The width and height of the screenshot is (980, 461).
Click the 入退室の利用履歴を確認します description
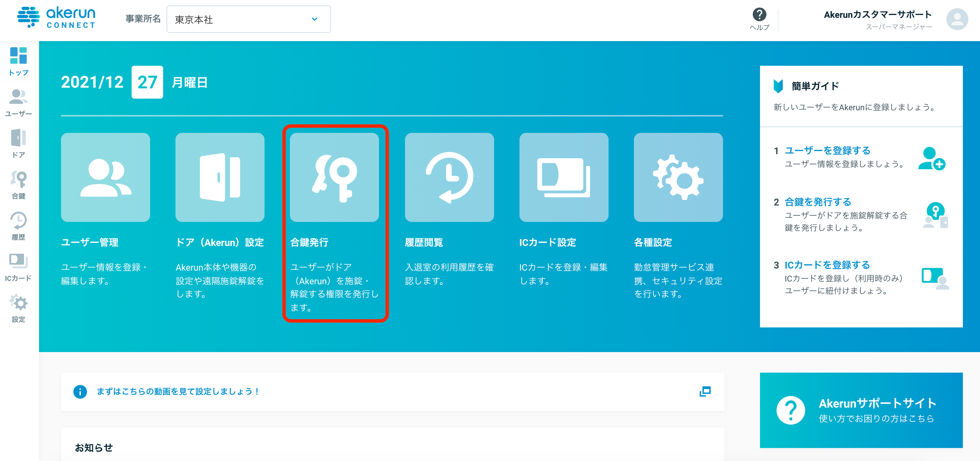(449, 274)
